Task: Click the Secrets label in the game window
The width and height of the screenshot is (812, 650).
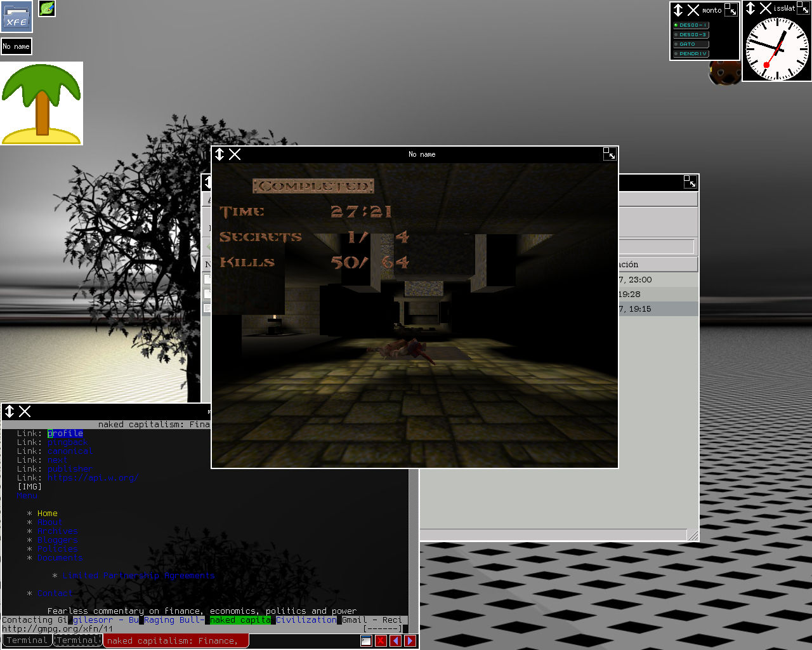Action: (261, 237)
